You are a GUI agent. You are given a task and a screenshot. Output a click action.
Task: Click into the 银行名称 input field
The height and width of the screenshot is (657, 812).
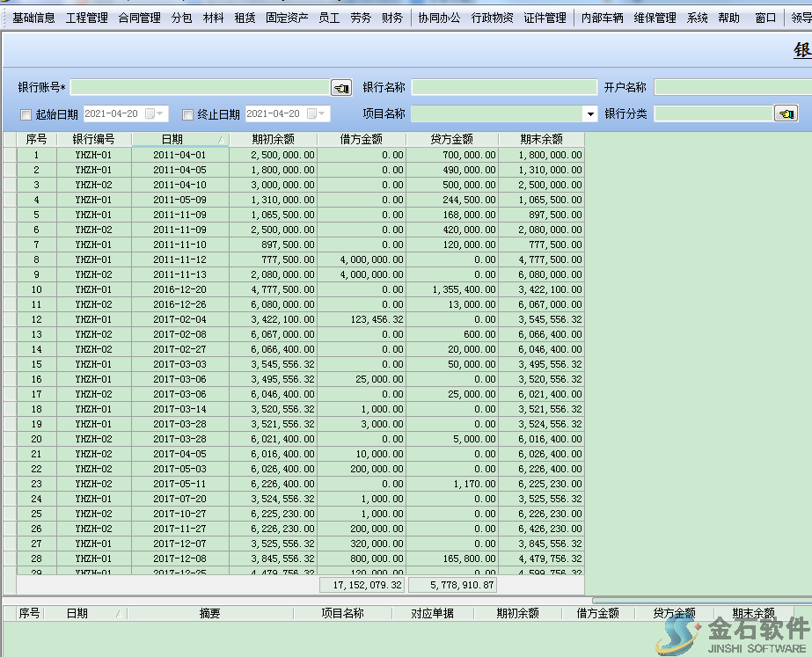503,87
